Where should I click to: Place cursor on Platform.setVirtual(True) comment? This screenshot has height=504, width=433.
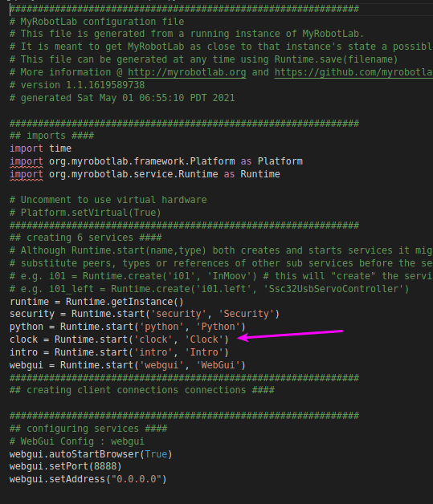(85, 213)
